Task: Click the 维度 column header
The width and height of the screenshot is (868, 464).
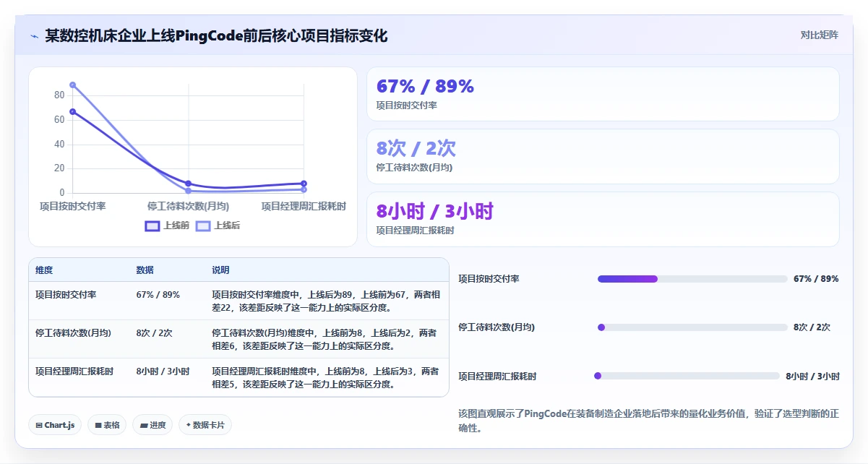Action: [x=44, y=270]
